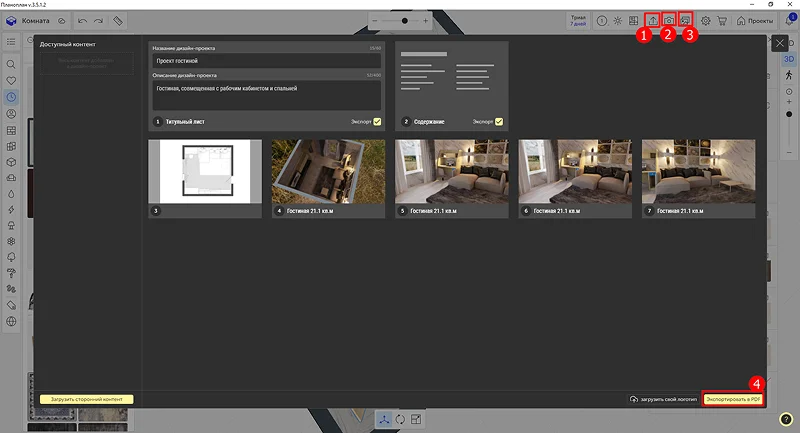Click the top zoom slider handle
This screenshot has height=433, width=800.
coord(405,21)
